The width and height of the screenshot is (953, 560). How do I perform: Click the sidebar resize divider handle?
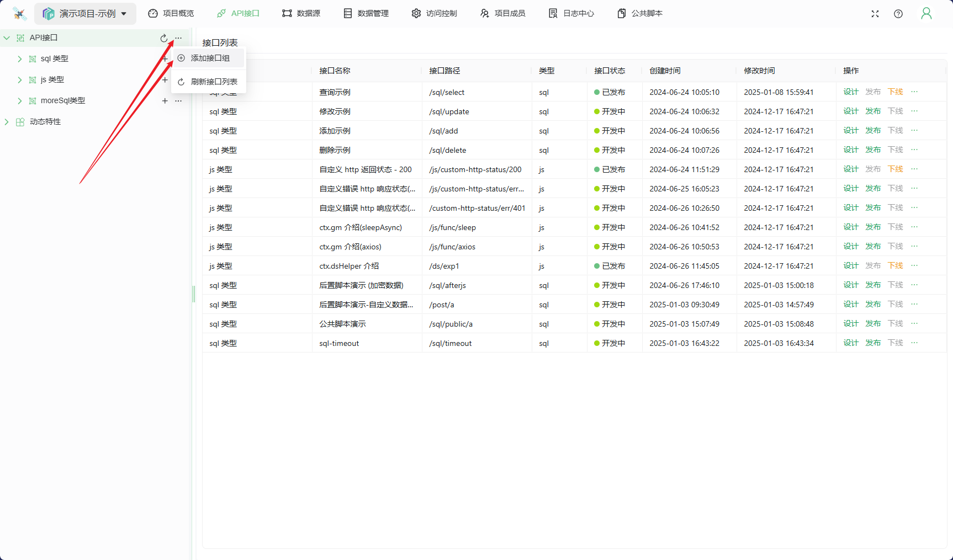coord(194,294)
